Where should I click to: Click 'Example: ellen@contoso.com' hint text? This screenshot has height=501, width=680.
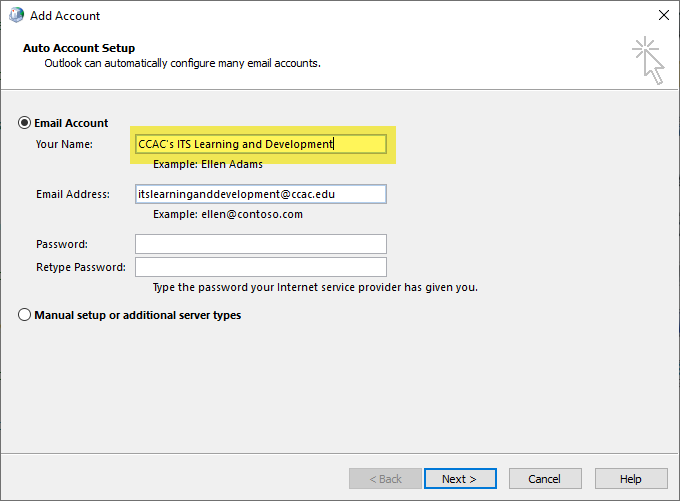point(228,214)
